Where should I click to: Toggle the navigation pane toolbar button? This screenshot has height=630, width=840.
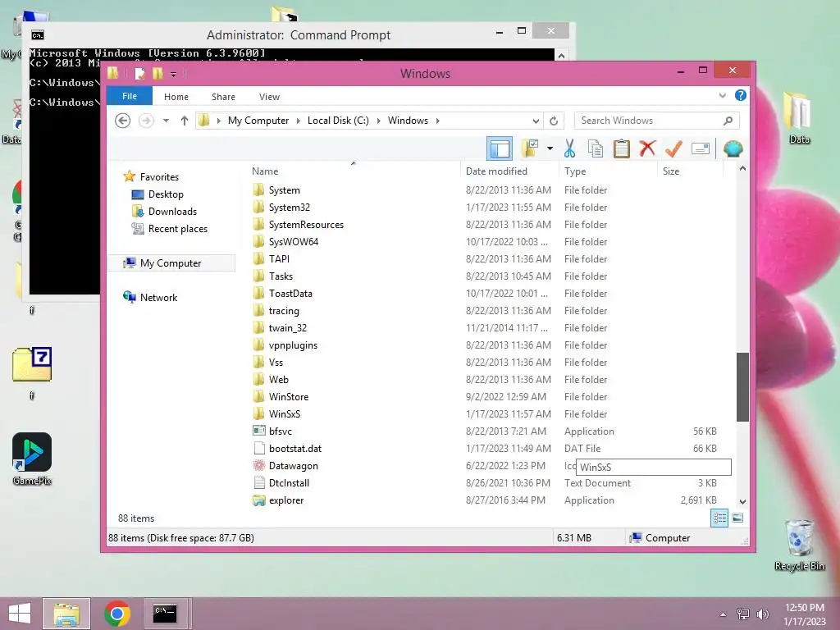coord(500,148)
